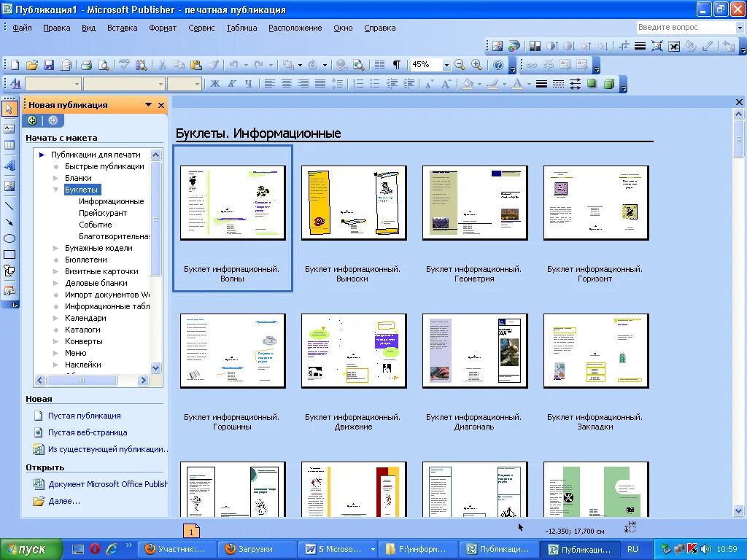Select the Select Objects arrow tool
Viewport: 747px width, 560px height.
tap(9, 109)
